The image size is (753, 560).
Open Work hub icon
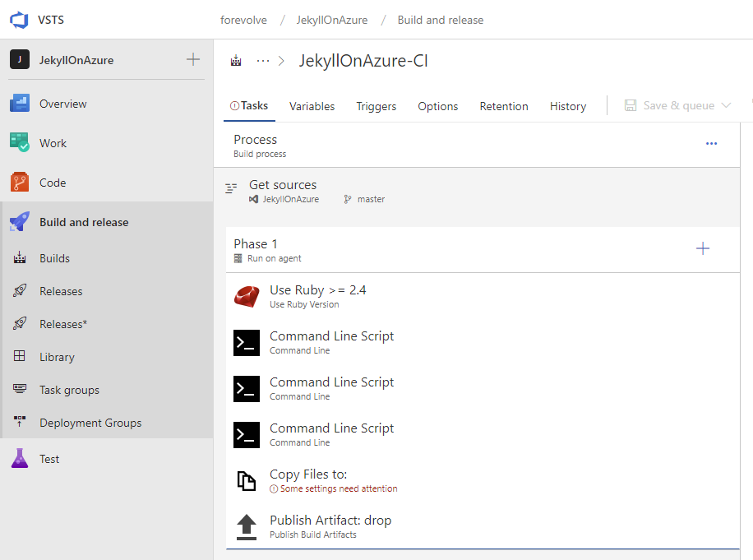coord(20,142)
